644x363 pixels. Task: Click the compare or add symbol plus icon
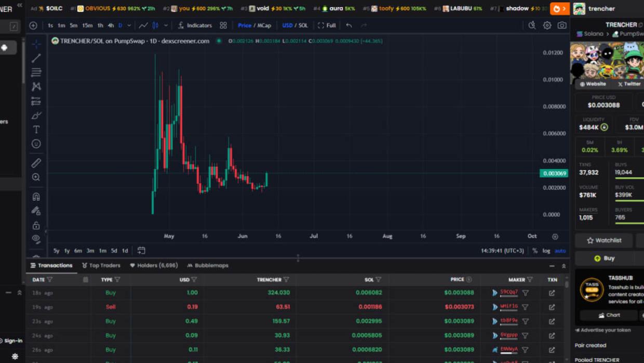[x=33, y=25]
